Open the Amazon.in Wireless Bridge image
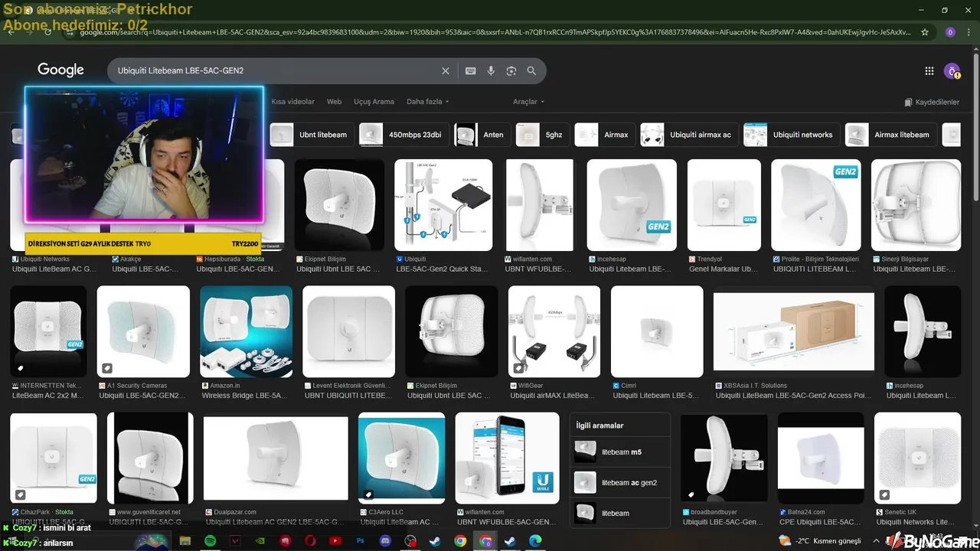 246,331
